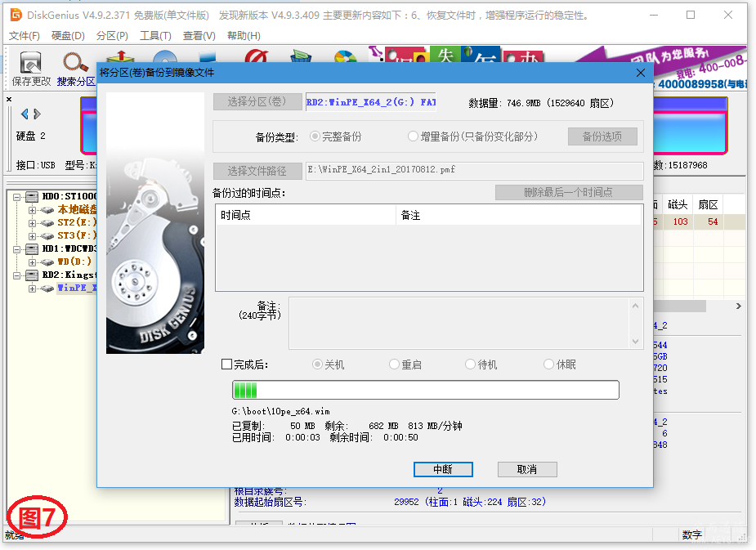The height and width of the screenshot is (550, 756).
Task: Click the ST2(E:) partition drive icon
Action: click(x=47, y=223)
